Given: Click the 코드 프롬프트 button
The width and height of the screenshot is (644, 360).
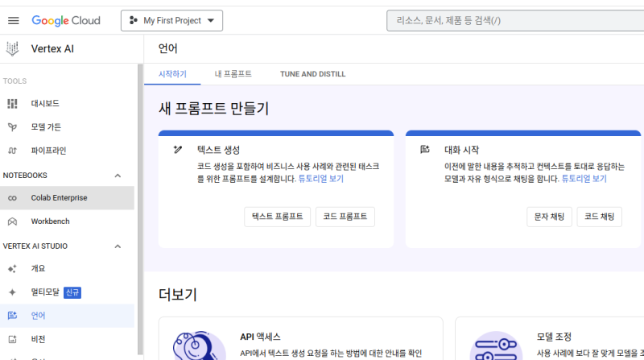Looking at the screenshot, I should pos(345,217).
